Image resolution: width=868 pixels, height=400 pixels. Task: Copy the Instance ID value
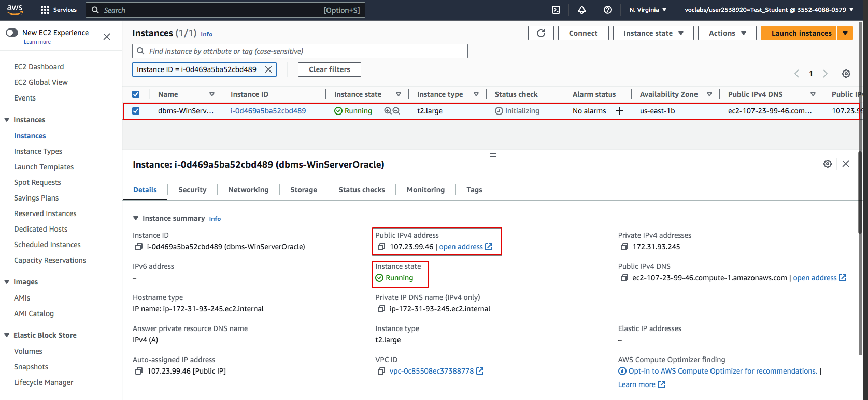point(139,247)
